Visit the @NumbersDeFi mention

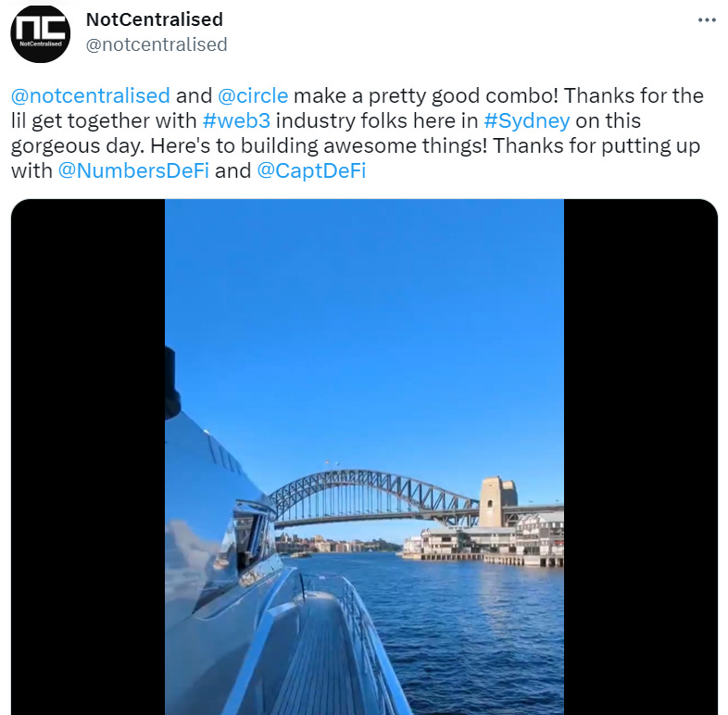click(133, 170)
